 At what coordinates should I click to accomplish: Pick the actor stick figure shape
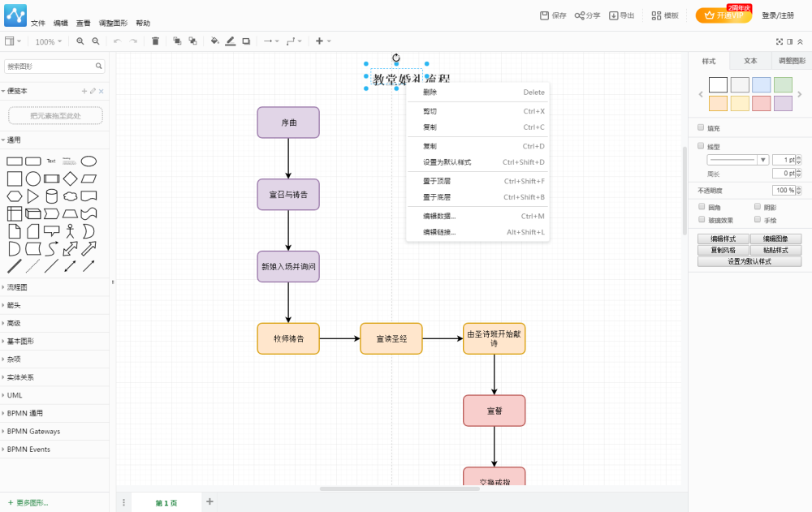pyautogui.click(x=70, y=231)
